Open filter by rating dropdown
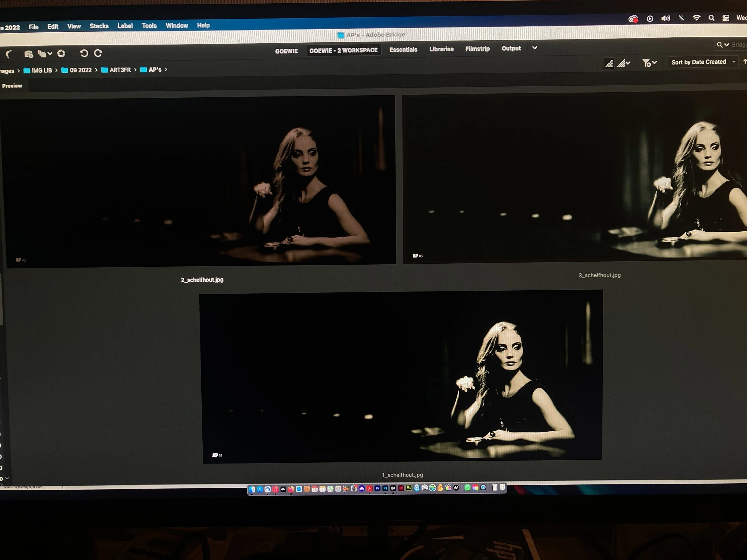The width and height of the screenshot is (747, 560). click(649, 63)
